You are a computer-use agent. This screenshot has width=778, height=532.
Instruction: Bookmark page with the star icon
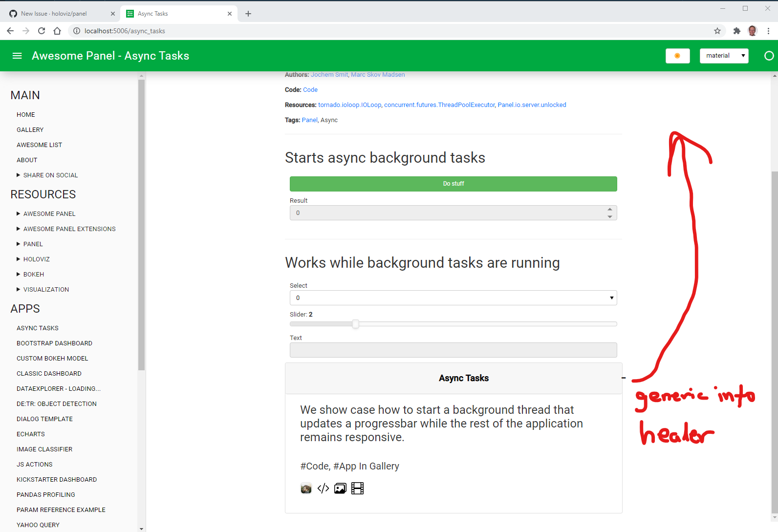[x=717, y=31]
